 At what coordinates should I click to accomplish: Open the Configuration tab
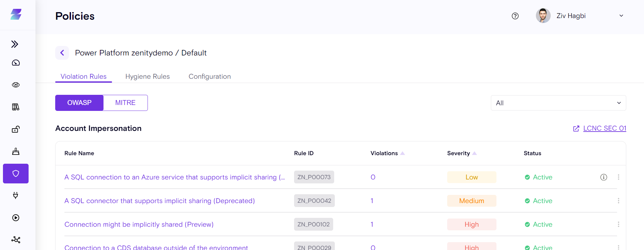coord(210,76)
